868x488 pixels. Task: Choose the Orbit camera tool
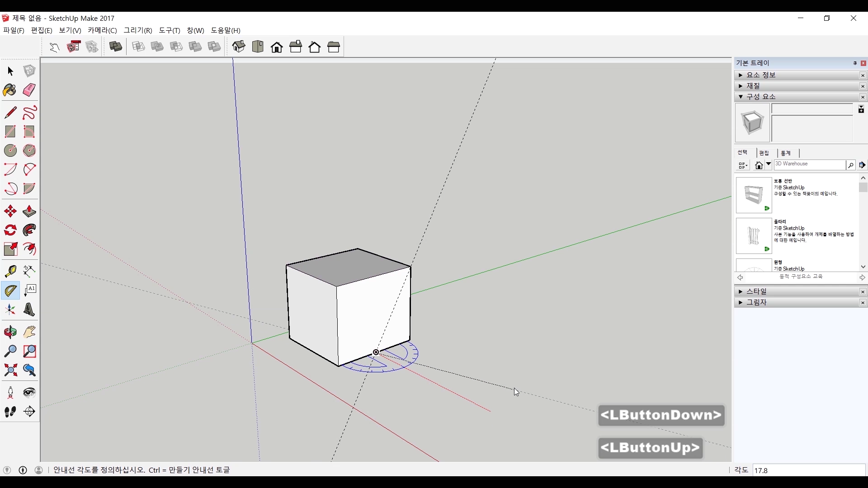point(10,332)
